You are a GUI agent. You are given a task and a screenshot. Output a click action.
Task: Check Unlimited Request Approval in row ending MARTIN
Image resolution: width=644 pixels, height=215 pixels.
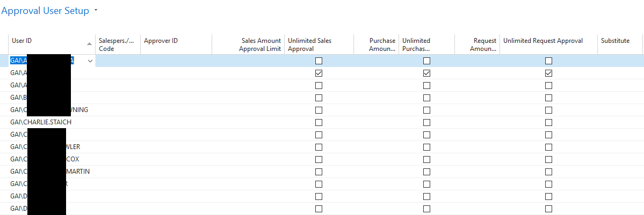tap(549, 172)
